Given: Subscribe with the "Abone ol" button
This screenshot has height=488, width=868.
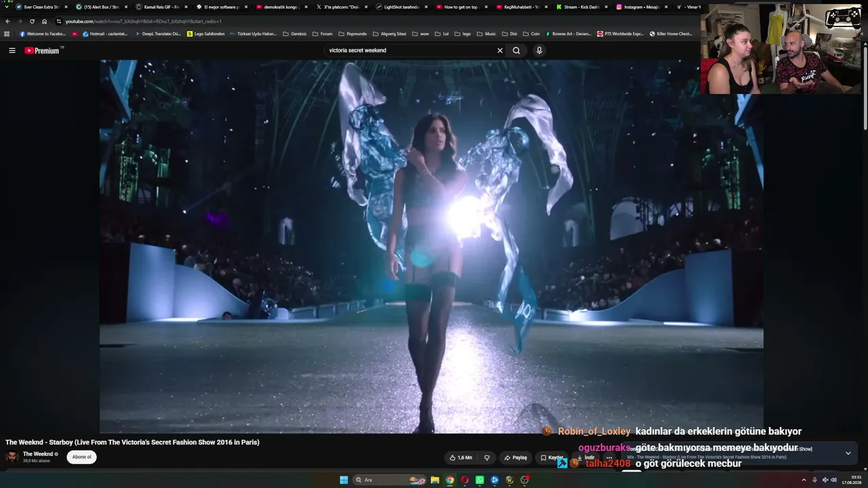Looking at the screenshot, I should 81,457.
